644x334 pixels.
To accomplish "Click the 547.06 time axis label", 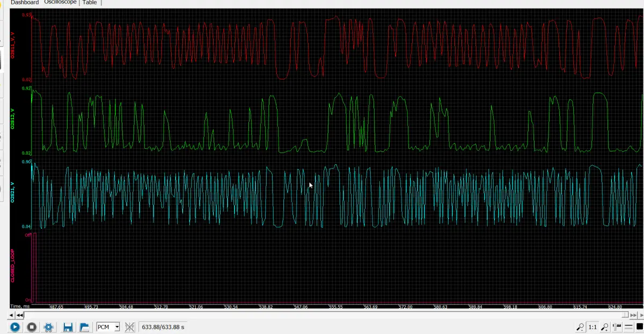I will tap(301, 307).
